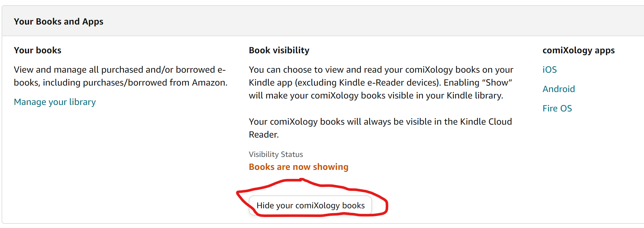
Task: Click paragraph starting You can choose to view
Action: [381, 83]
